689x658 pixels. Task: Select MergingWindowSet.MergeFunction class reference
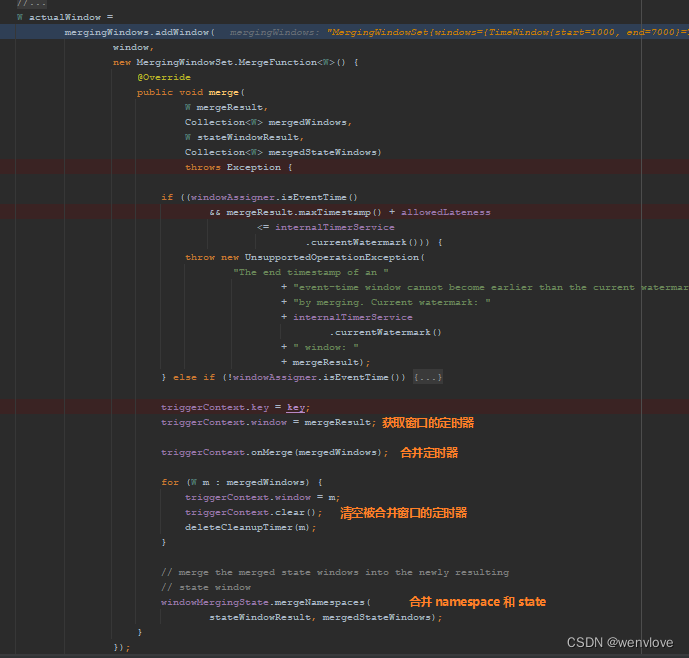[226, 62]
